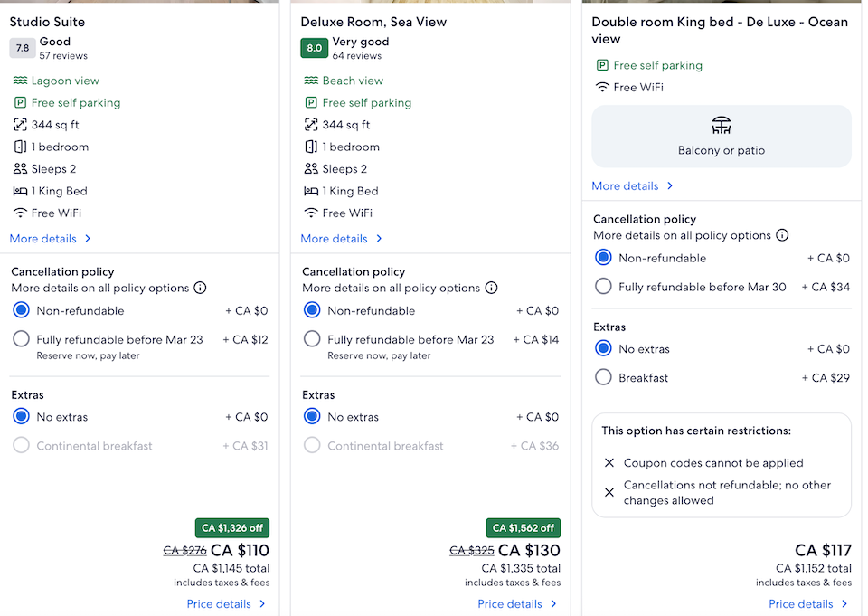Expand More details below Balcony or patio

pyautogui.click(x=633, y=186)
